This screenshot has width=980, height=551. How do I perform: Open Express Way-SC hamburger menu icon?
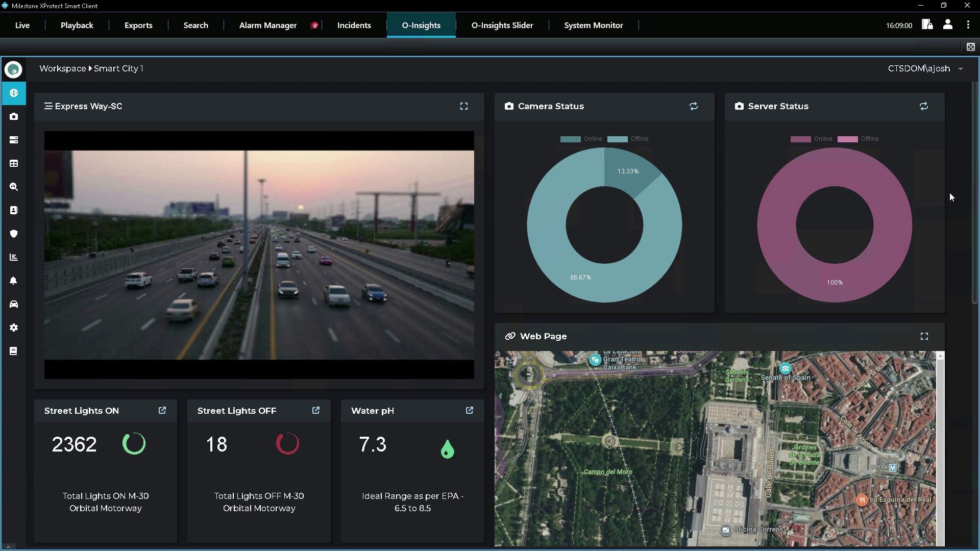(48, 106)
